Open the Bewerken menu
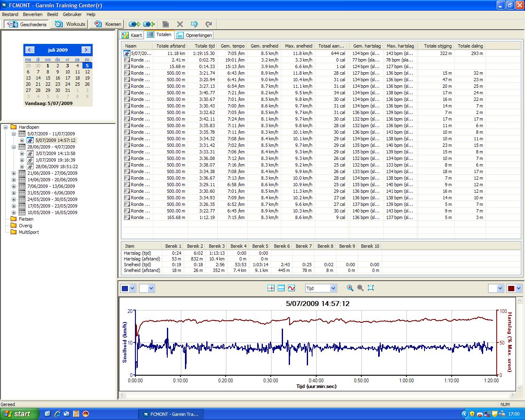The image size is (525, 420). point(33,14)
